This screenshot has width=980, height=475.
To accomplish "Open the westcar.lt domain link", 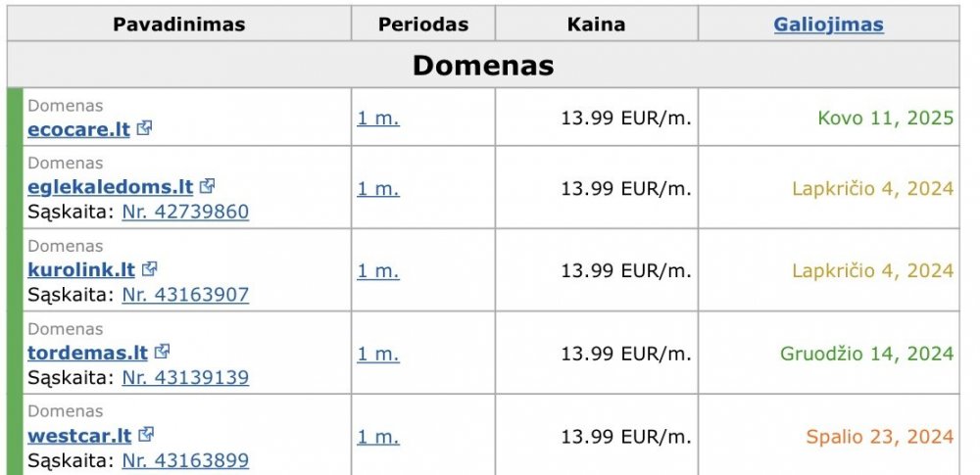I will pyautogui.click(x=79, y=436).
